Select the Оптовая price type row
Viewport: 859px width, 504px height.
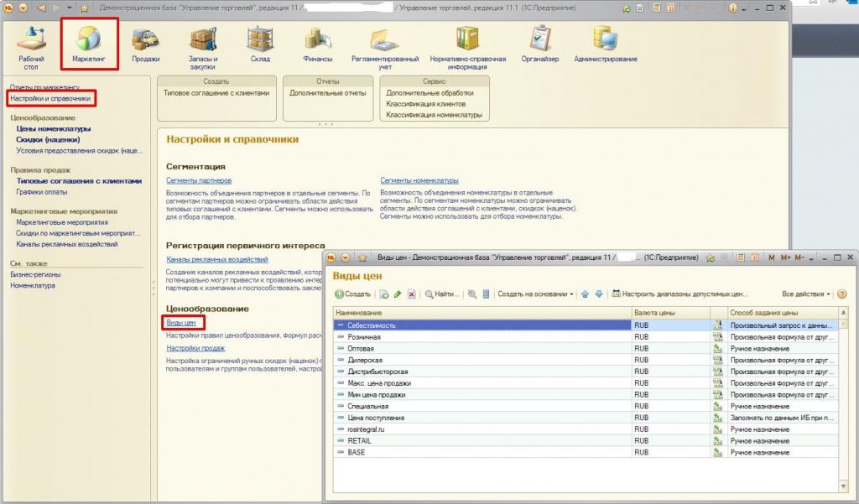tap(586, 348)
